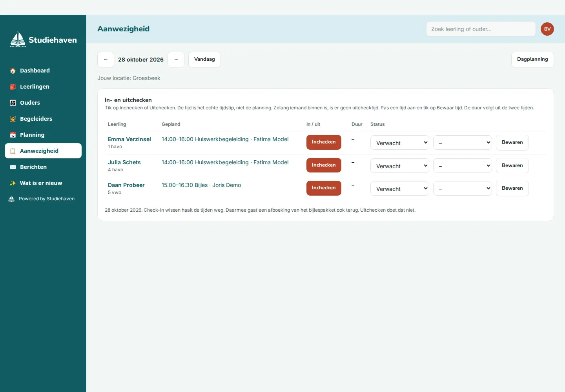Screen dimensions: 565x392
Task: Go to next day with right arrow
Action: [x=176, y=60]
